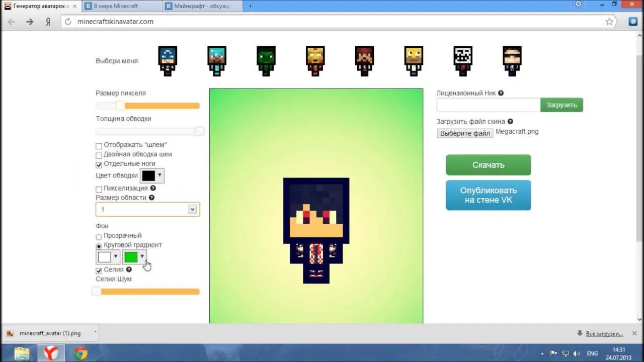644x362 pixels.
Task: Open the Размер области dropdown
Action: [x=147, y=209]
